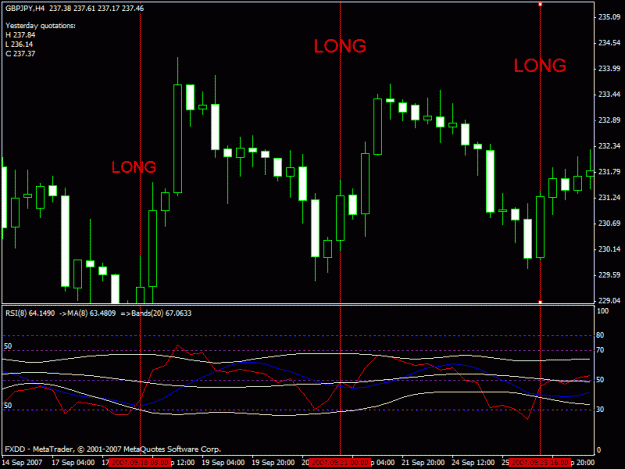This screenshot has height=469, width=625.
Task: Click the 234.54 price scale label
Action: (609, 43)
